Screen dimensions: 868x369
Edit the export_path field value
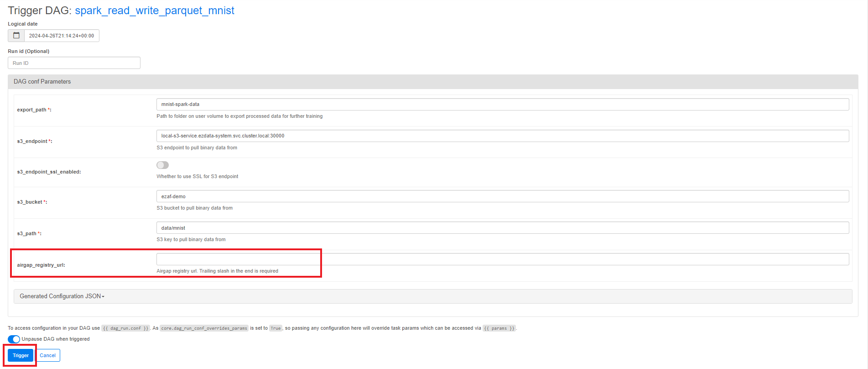coord(503,104)
